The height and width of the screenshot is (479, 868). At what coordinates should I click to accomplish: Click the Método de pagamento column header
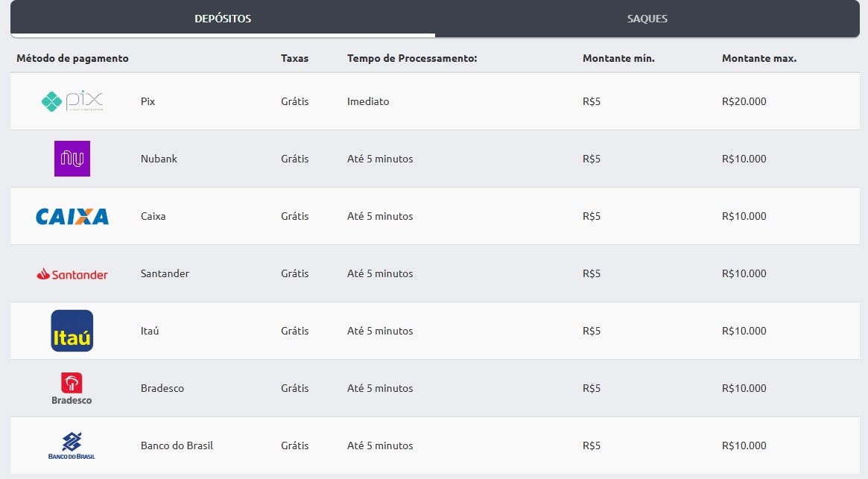(72, 58)
